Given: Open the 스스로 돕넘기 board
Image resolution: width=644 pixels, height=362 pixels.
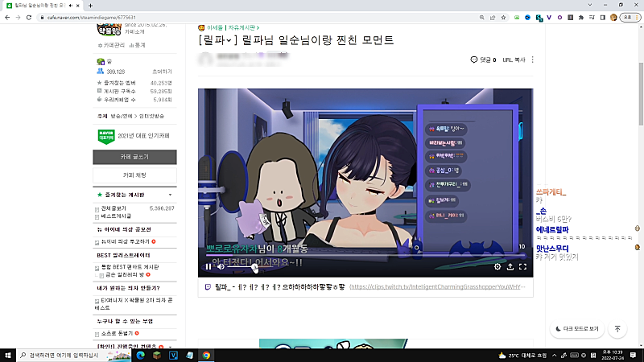Looking at the screenshot, I should 117,333.
